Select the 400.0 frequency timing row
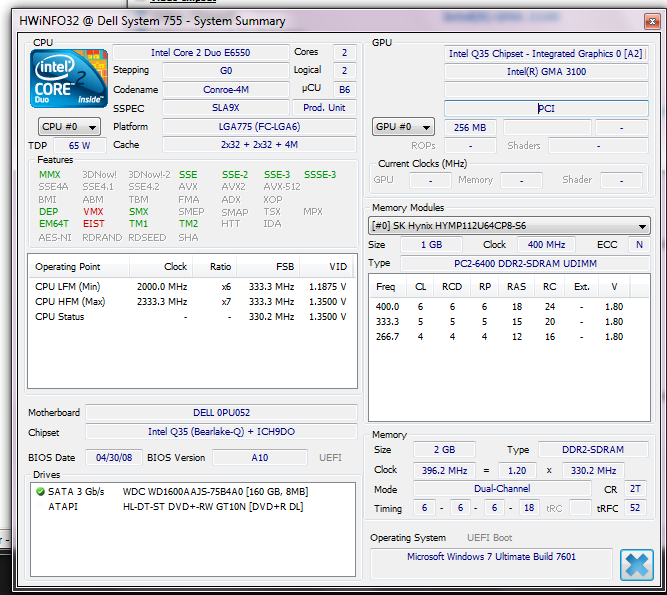 pyautogui.click(x=509, y=307)
